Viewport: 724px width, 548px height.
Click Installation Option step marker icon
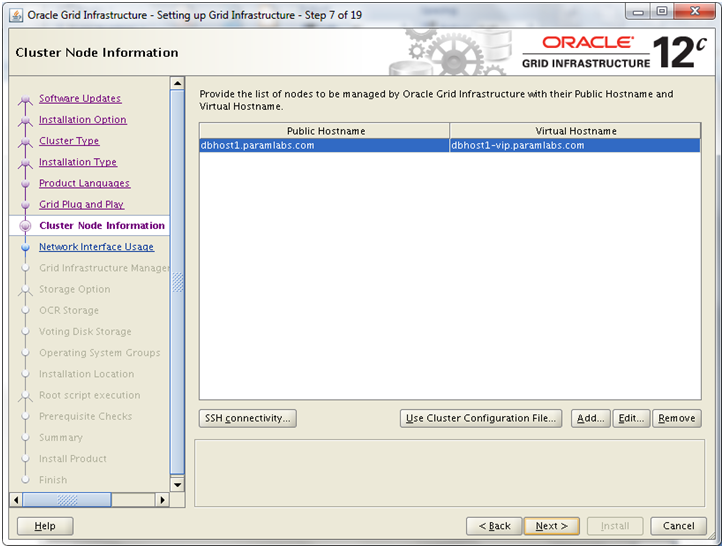tap(25, 120)
